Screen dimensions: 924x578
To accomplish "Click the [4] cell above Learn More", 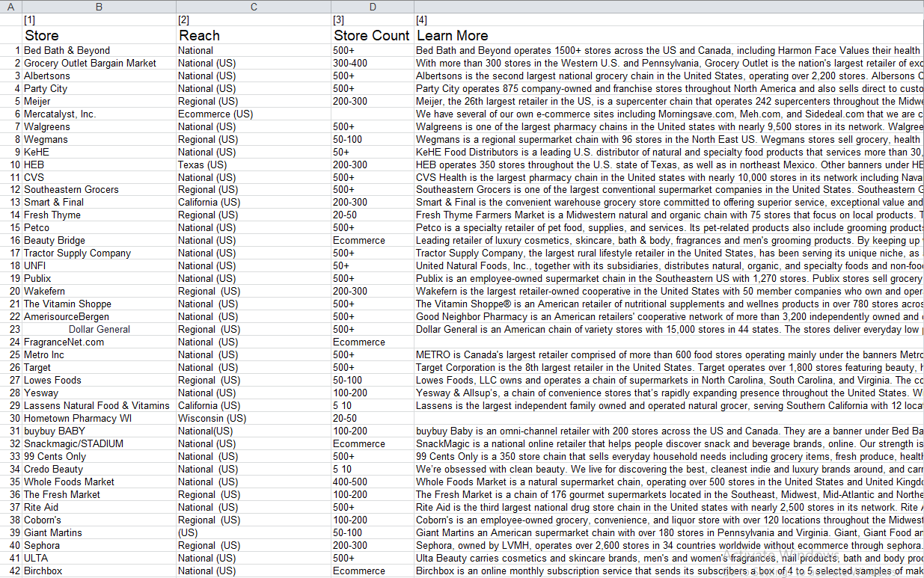I will coord(669,19).
